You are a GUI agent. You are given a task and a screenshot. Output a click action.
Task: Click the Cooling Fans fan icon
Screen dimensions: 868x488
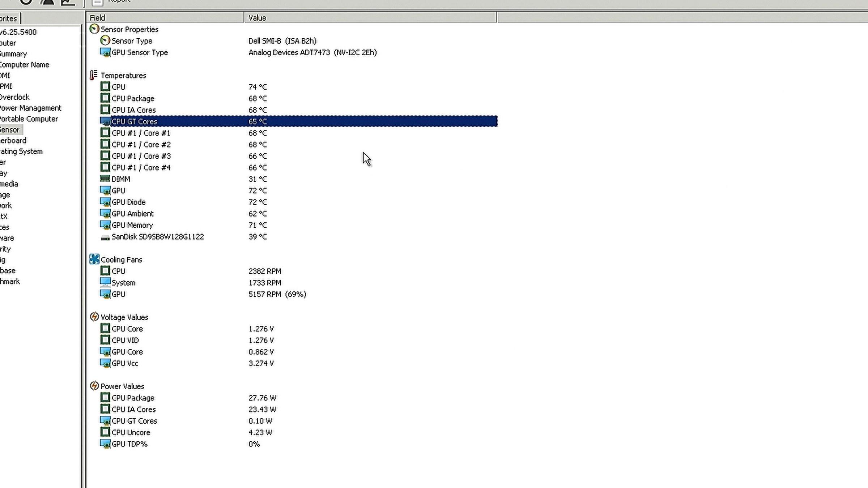pyautogui.click(x=94, y=259)
